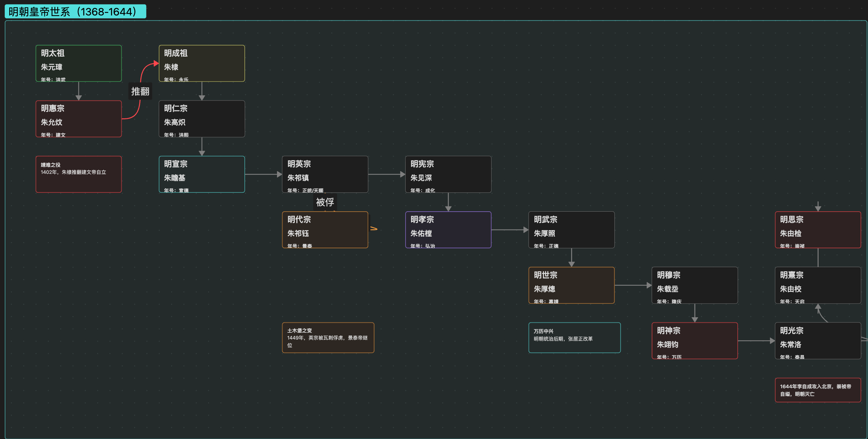The width and height of the screenshot is (868, 439).
Task: Click the 明孝宗 朱佑樘 card
Action: tap(448, 230)
